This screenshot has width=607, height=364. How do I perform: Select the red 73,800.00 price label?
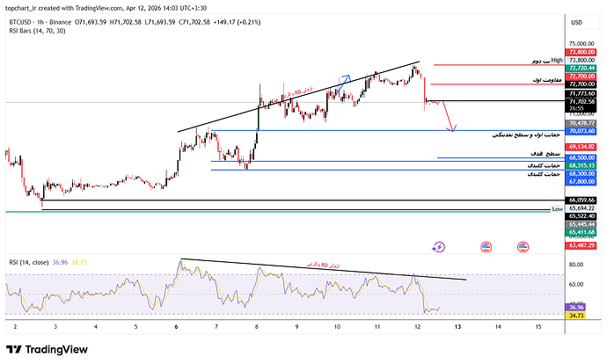point(581,52)
